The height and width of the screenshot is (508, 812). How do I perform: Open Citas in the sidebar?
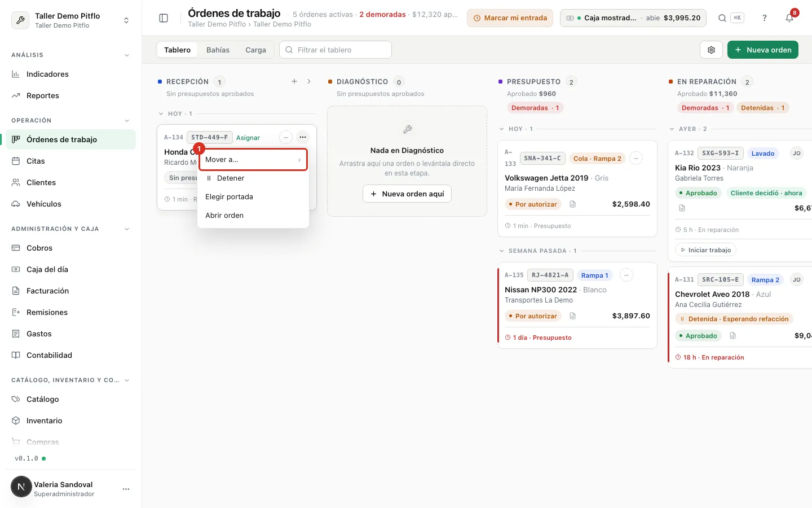pos(70,161)
